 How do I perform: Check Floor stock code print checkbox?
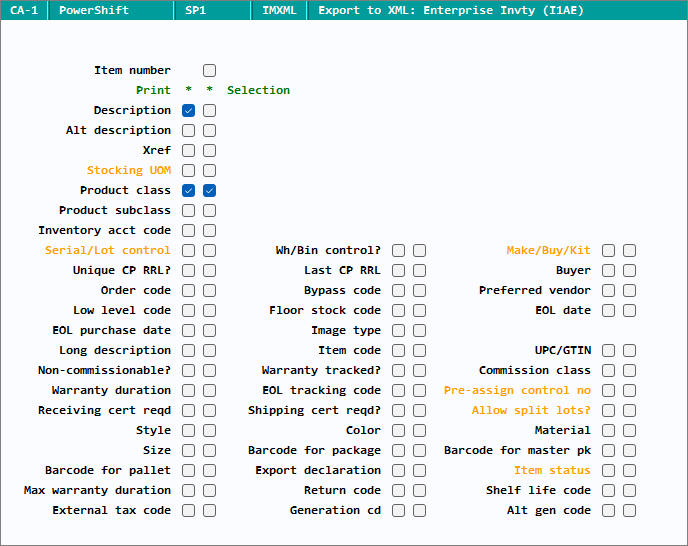pos(398,310)
